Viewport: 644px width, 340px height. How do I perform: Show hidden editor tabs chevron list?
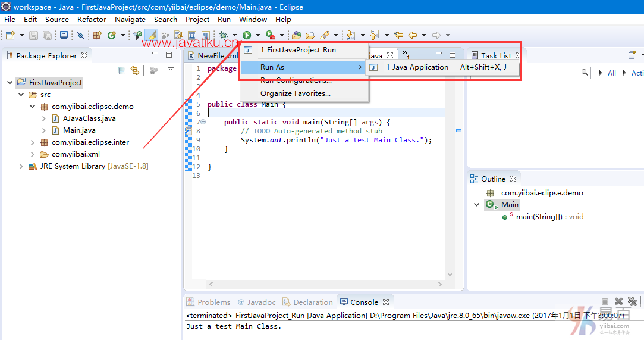(x=406, y=54)
